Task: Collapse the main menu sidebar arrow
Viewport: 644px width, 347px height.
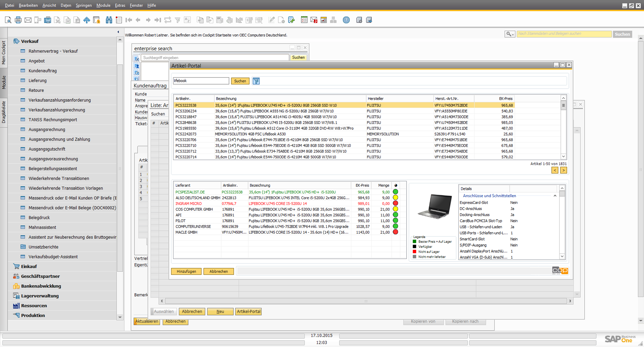Action: [x=118, y=32]
